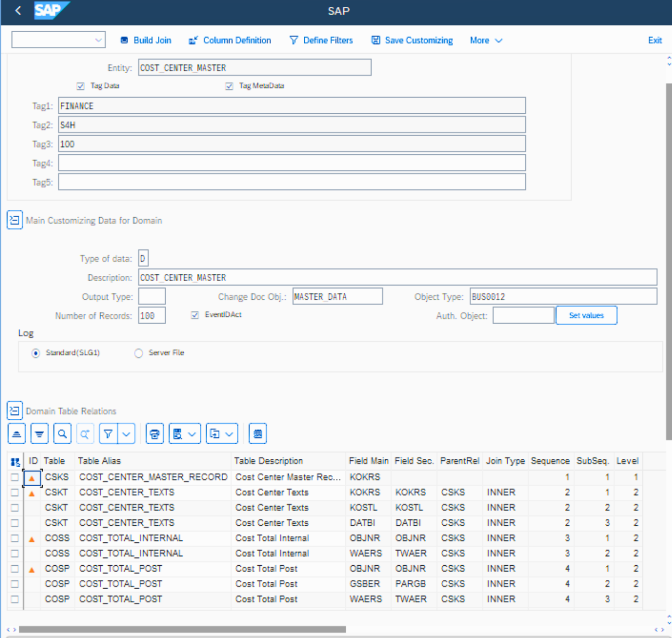Open the More menu

[486, 41]
